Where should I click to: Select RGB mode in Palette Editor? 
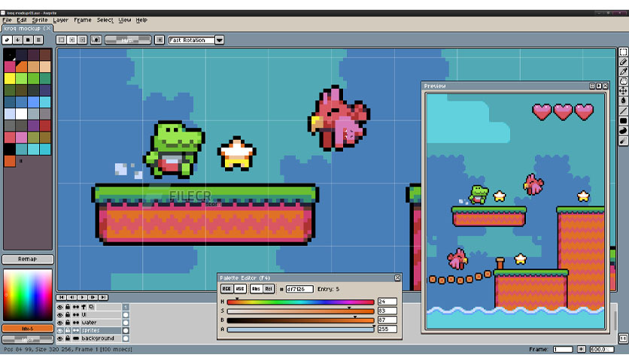coord(226,289)
